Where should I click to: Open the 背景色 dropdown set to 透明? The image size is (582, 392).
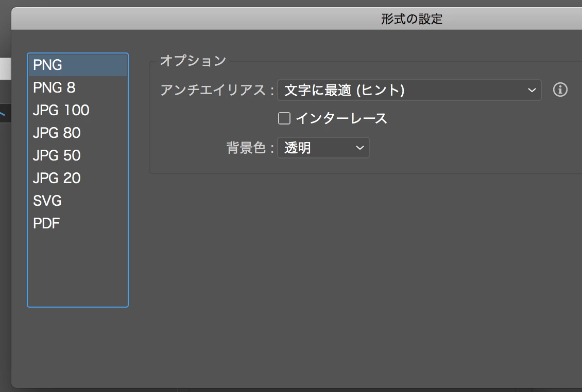click(323, 148)
